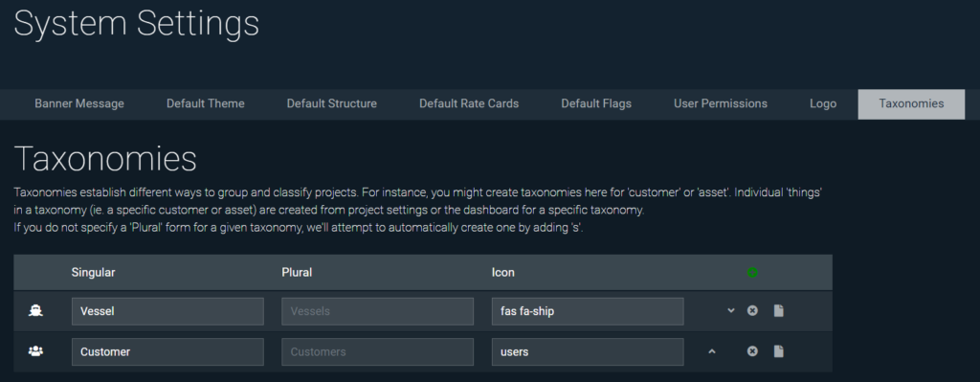Edit the Vessel singular name field
The height and width of the screenshot is (382, 980).
coord(167,311)
